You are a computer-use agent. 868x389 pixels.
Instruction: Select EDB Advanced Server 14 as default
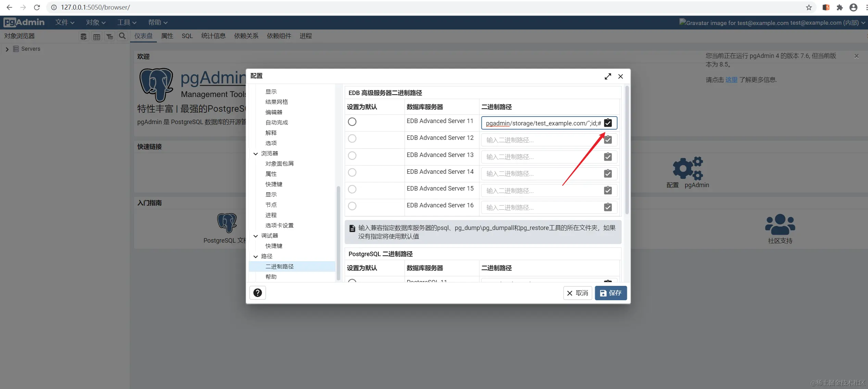[352, 172]
